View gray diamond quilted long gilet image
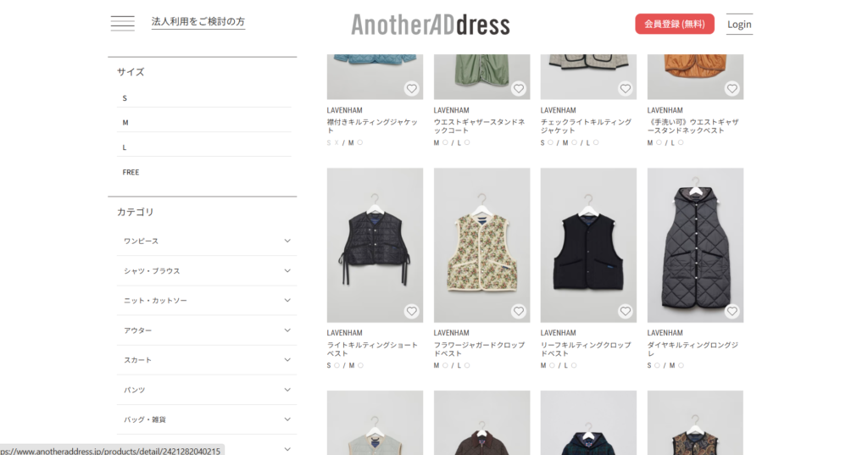 695,245
